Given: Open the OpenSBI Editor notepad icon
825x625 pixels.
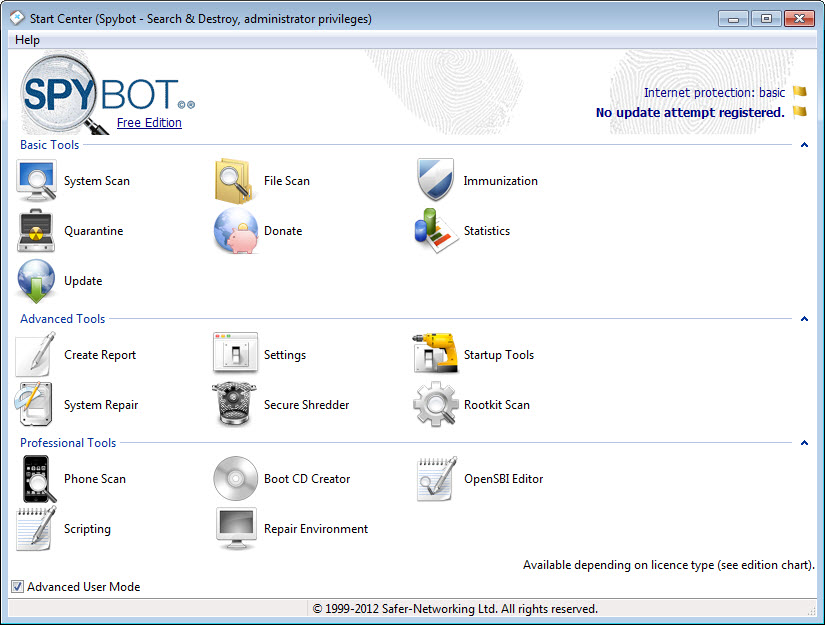Looking at the screenshot, I should (436, 478).
